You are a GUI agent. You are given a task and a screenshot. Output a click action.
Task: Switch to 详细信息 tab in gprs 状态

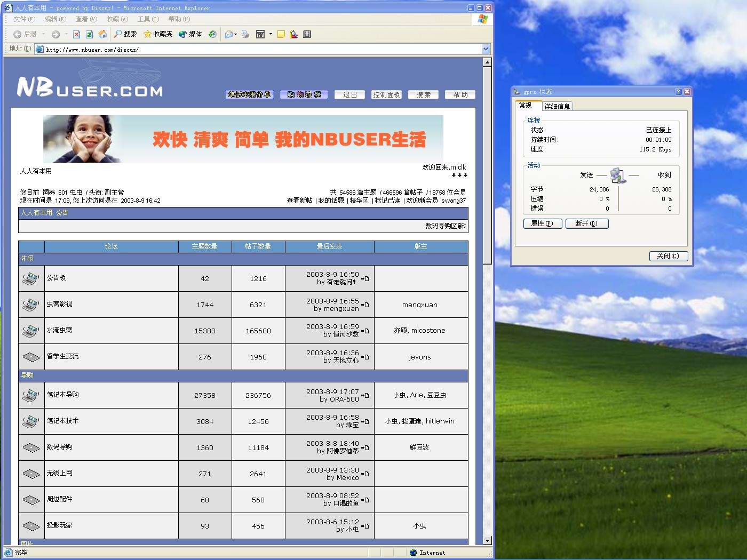(557, 106)
